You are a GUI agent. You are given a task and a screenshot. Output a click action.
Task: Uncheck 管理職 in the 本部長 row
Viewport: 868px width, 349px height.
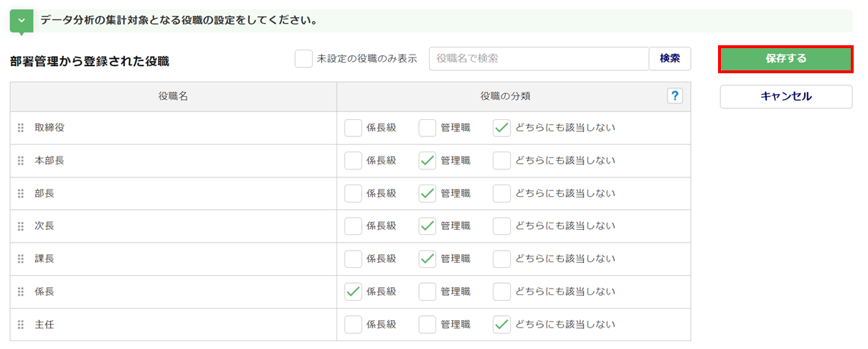coord(428,161)
